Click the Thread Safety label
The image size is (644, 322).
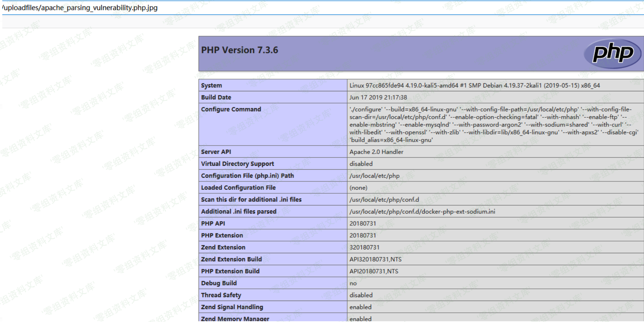(221, 295)
